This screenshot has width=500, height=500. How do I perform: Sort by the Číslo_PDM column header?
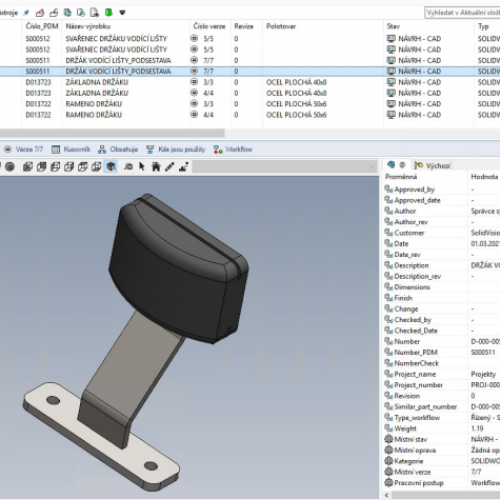click(x=42, y=26)
